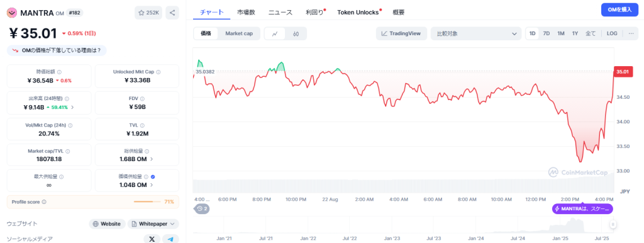Show info for Vol/Mkt Cap (24h)
Viewport: 644px width, 243px height.
coord(70,125)
